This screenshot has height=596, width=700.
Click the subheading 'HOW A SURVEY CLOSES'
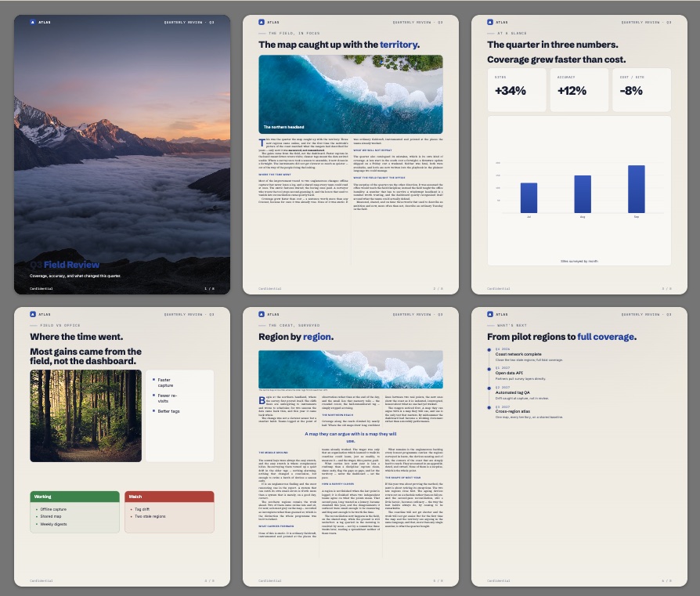(x=338, y=484)
